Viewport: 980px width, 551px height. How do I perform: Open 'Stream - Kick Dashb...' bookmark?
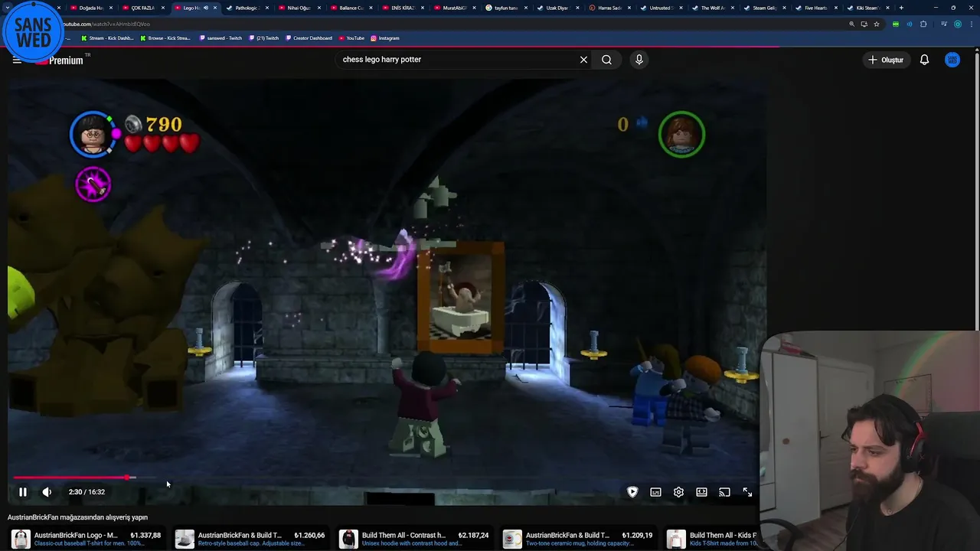coord(107,37)
